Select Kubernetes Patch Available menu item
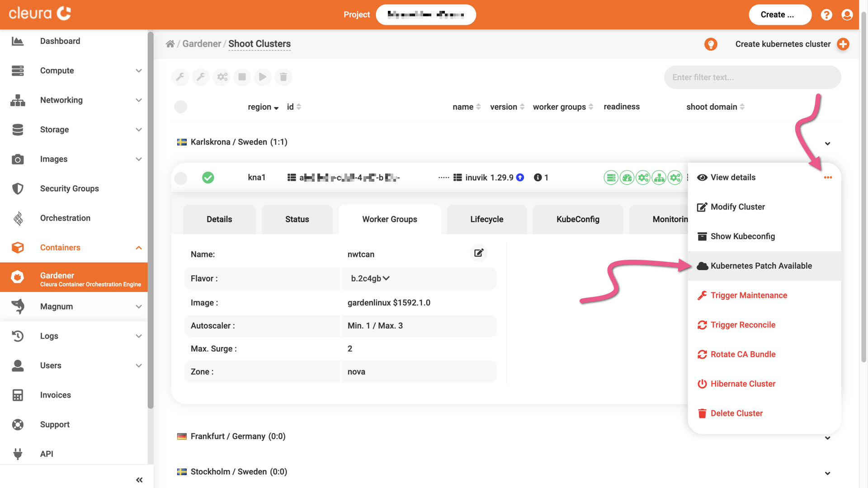The width and height of the screenshot is (868, 488). pyautogui.click(x=761, y=266)
